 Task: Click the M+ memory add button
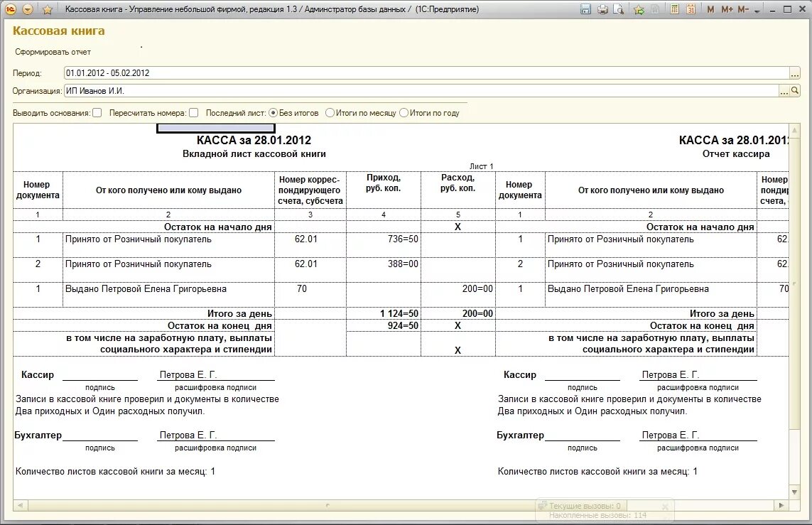click(x=727, y=9)
